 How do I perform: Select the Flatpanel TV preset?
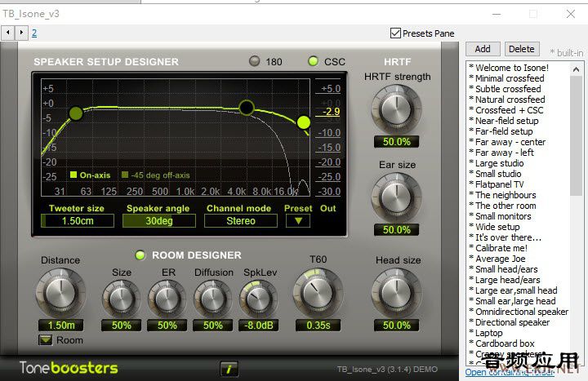point(497,184)
